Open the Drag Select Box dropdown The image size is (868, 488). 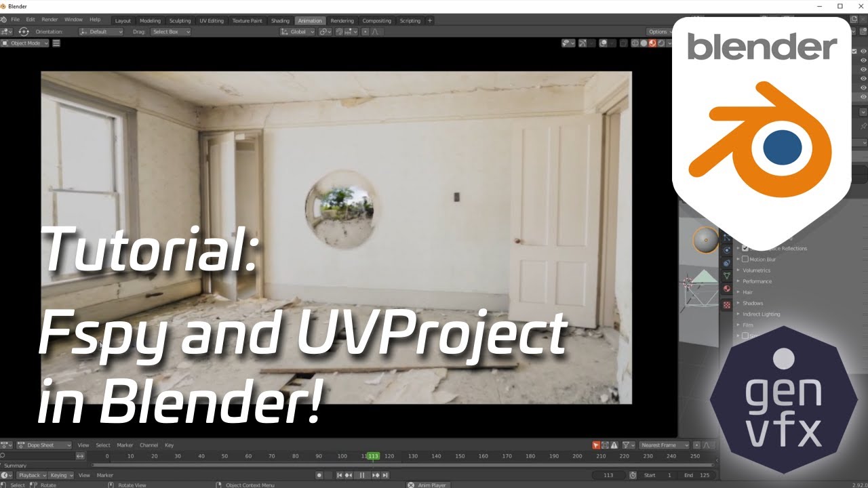171,32
